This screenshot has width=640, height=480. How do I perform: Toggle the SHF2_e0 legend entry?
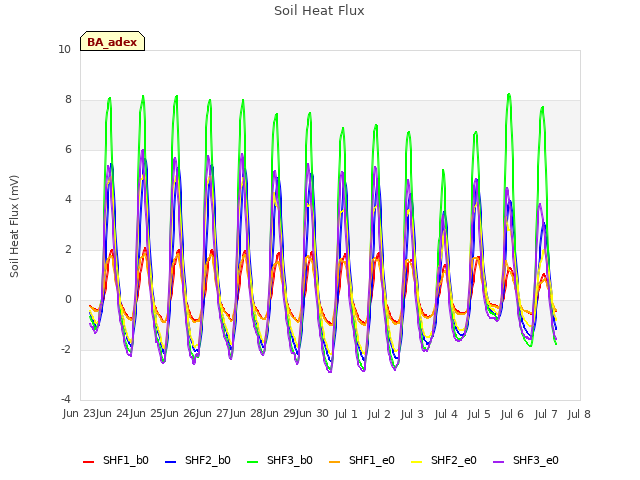[x=444, y=460]
